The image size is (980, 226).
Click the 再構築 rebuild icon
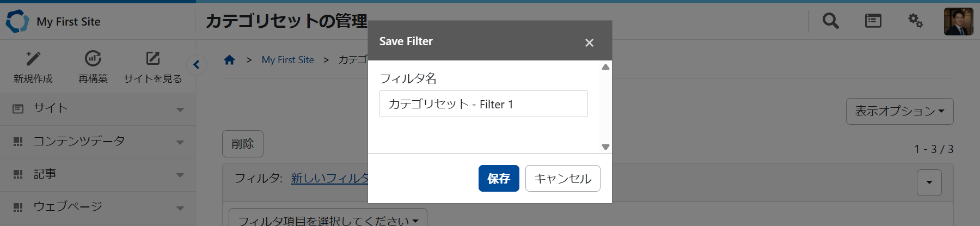(x=93, y=58)
